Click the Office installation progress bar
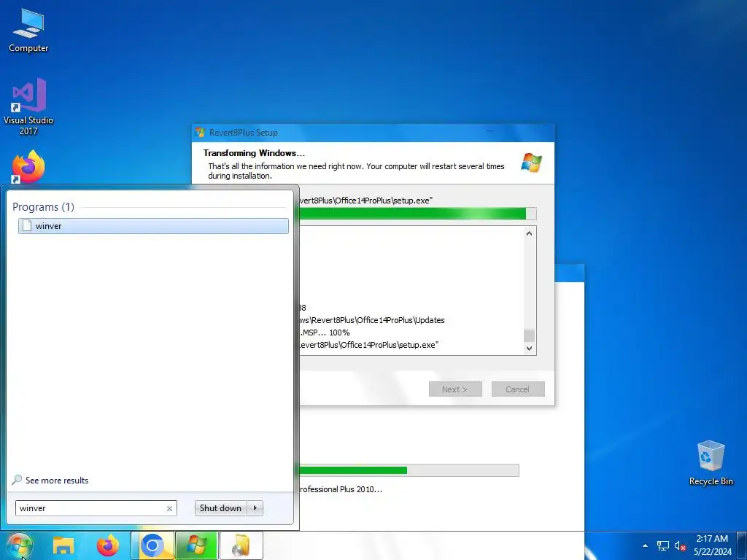This screenshot has height=560, width=747. 409,470
